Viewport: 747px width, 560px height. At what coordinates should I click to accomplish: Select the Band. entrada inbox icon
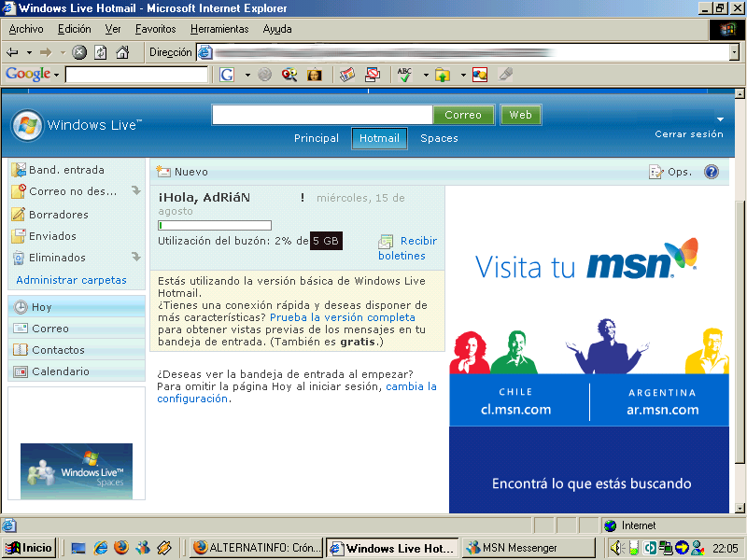(x=19, y=169)
